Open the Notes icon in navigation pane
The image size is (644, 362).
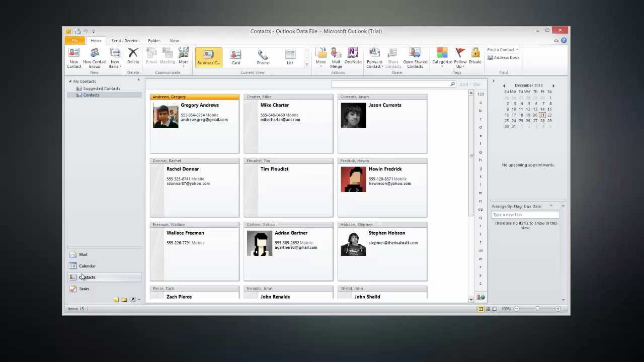click(x=116, y=300)
